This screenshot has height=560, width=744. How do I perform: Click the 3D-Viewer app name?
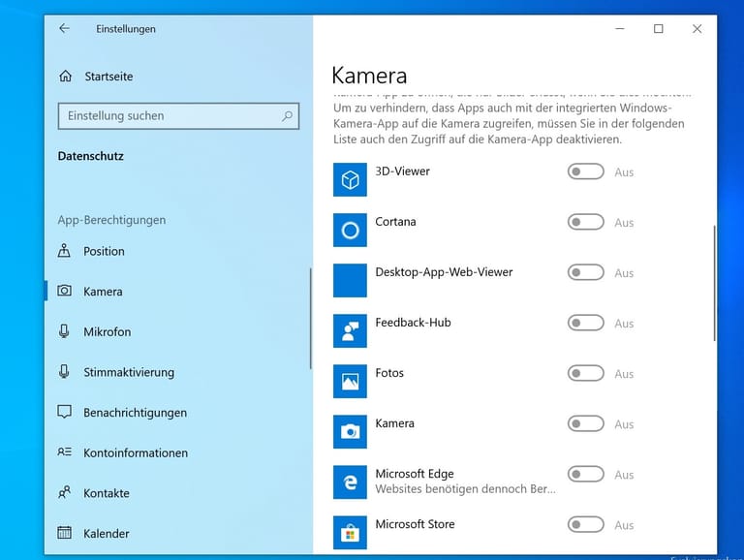coord(402,171)
